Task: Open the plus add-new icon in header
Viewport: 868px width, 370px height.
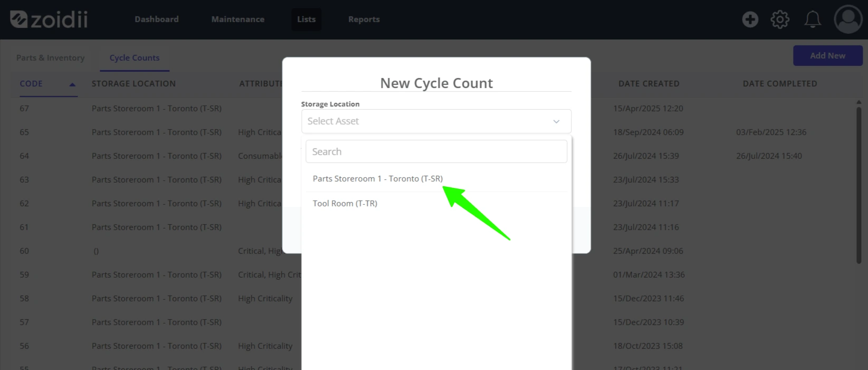Action: 750,20
